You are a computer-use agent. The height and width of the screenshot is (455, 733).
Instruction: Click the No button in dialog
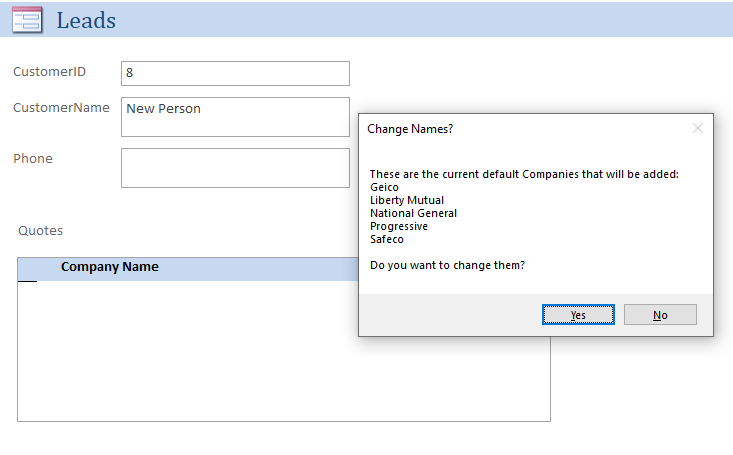660,315
